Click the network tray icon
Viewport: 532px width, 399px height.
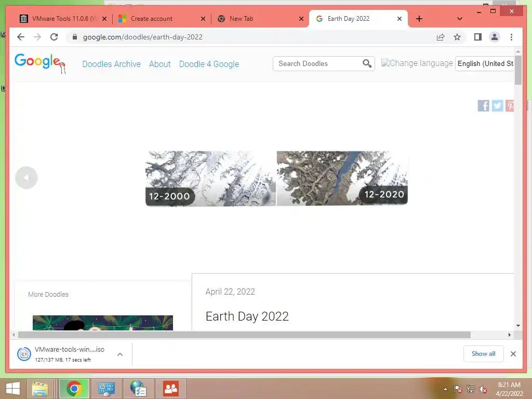pos(471,389)
